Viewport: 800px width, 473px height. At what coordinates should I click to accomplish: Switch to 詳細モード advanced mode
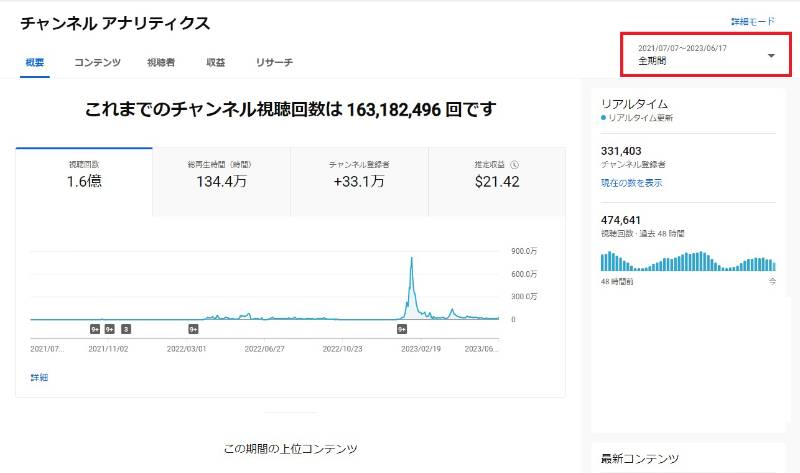[753, 21]
